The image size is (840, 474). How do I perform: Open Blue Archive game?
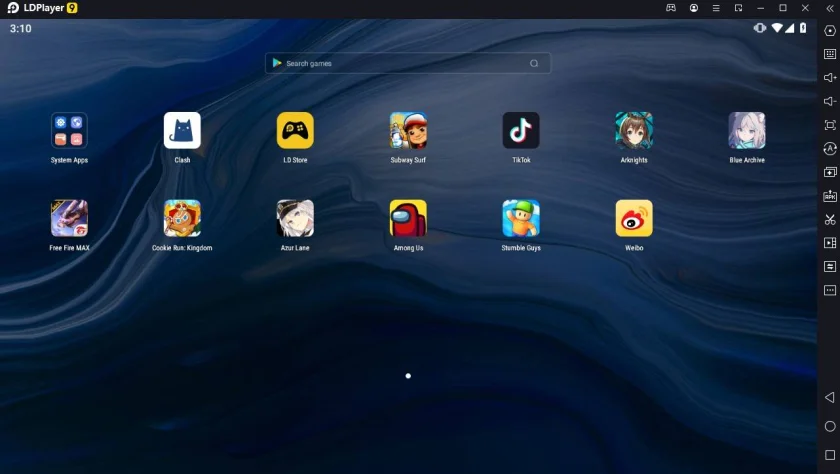point(747,130)
